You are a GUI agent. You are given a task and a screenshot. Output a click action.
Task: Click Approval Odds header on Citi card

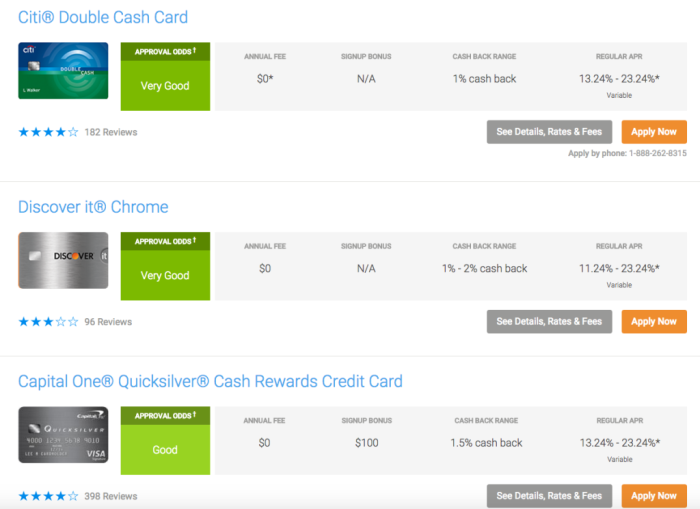[165, 52]
